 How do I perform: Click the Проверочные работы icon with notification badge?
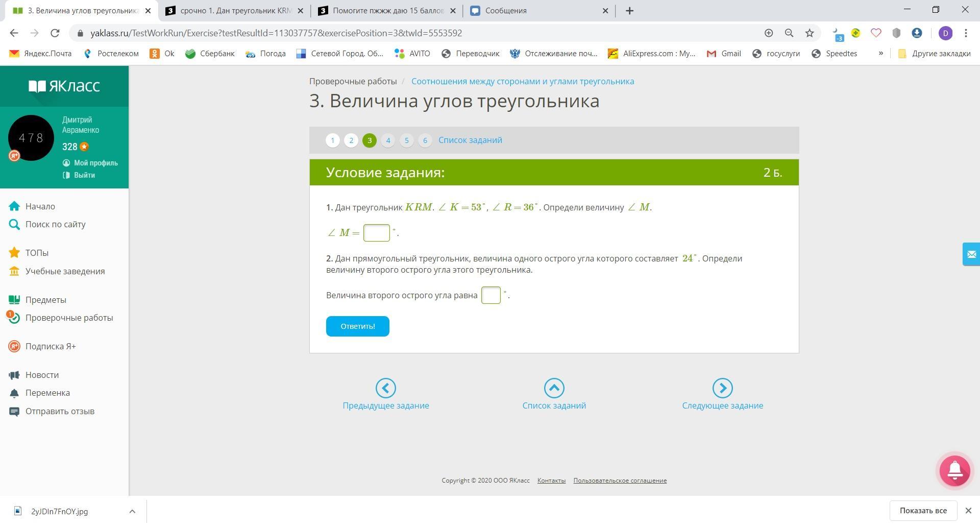pos(13,317)
